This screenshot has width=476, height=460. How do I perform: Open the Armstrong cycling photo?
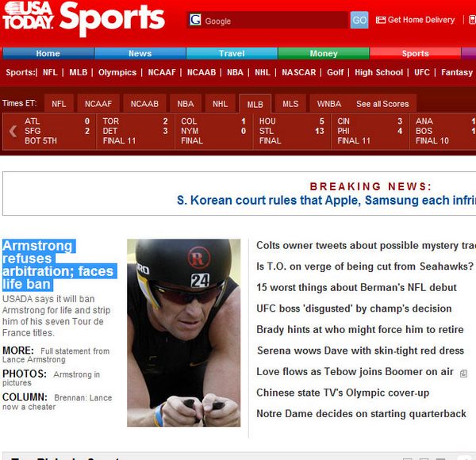(x=184, y=332)
